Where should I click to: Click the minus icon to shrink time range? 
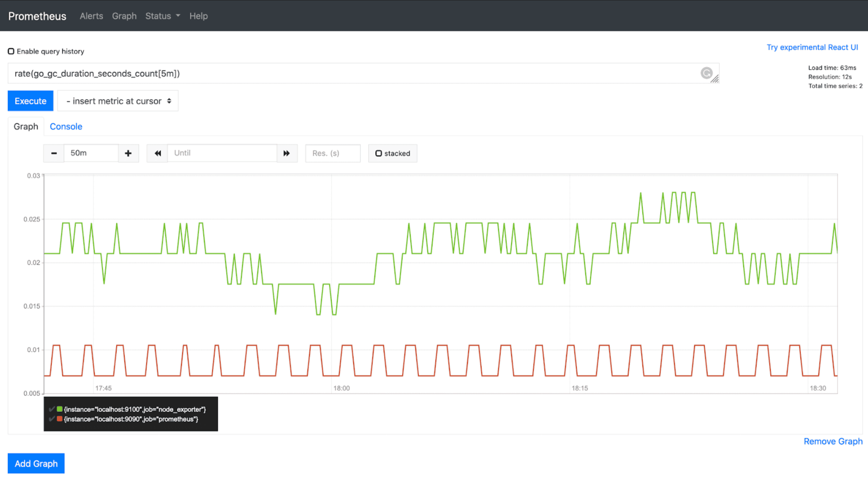[53, 153]
